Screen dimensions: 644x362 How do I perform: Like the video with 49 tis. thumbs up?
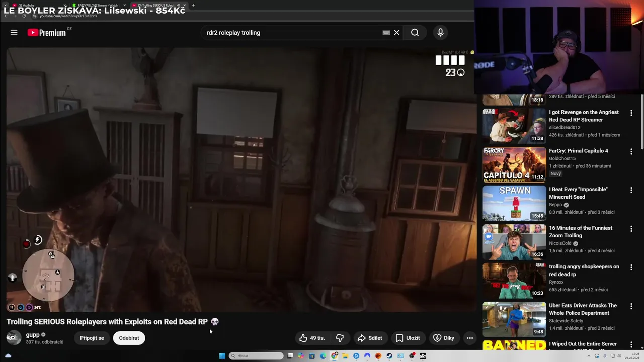click(x=312, y=338)
